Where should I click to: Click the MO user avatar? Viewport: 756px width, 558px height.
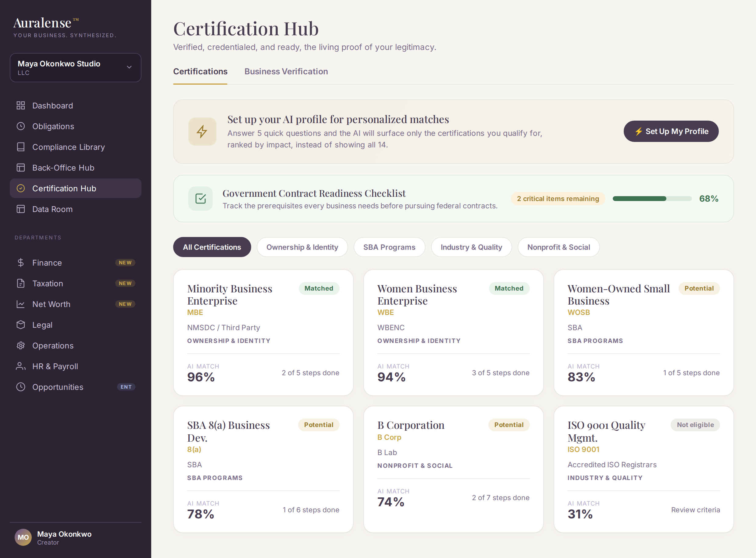(x=23, y=537)
